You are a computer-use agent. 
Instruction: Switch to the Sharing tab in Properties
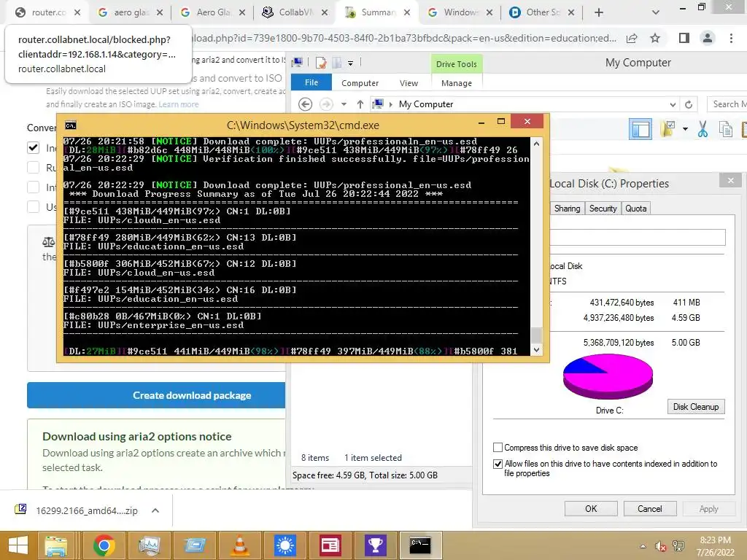click(567, 209)
